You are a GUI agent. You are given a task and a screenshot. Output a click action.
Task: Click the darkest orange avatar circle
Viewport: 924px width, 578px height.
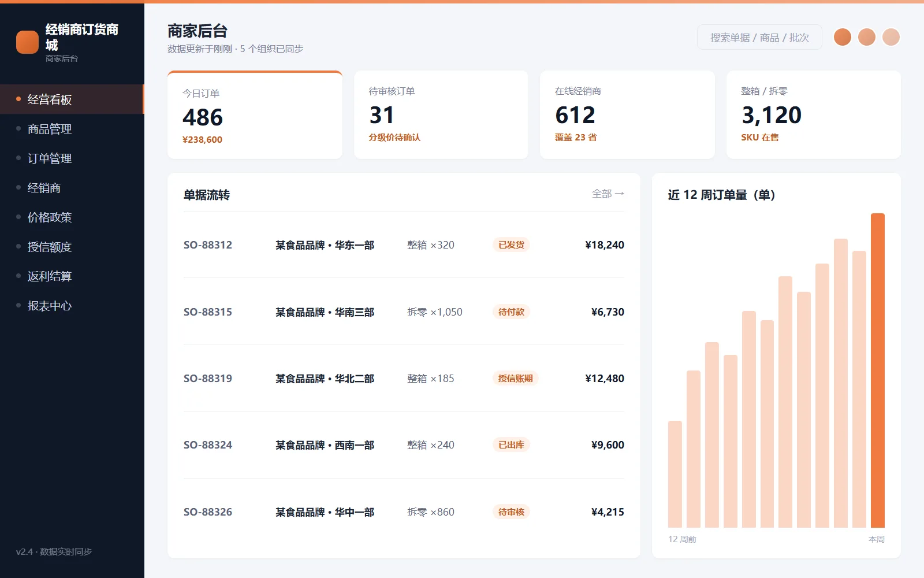tap(843, 37)
